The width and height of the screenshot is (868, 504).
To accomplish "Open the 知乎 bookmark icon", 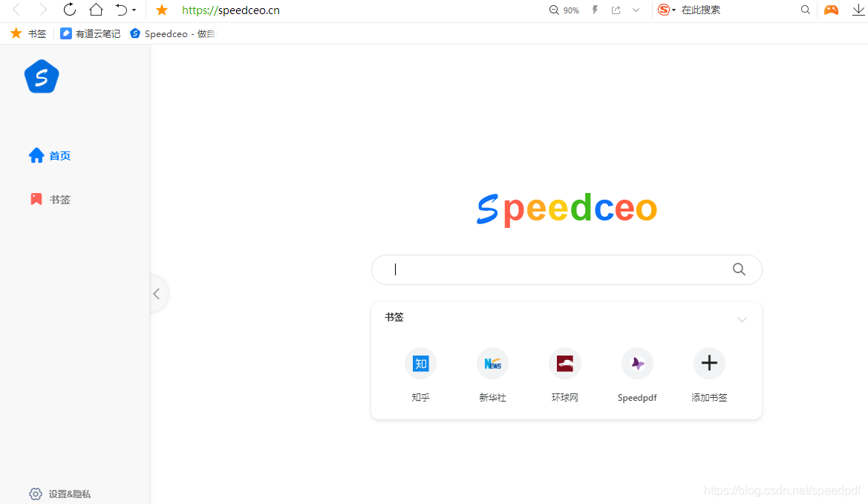I will click(421, 364).
